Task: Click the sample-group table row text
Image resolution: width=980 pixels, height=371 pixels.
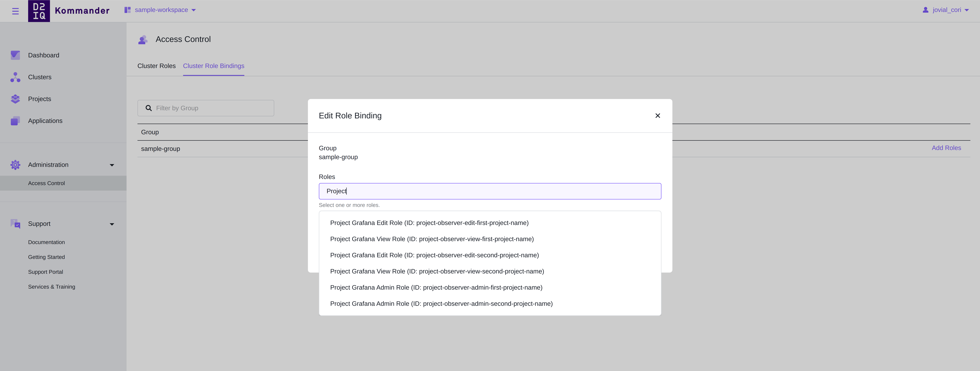Action: (x=161, y=149)
